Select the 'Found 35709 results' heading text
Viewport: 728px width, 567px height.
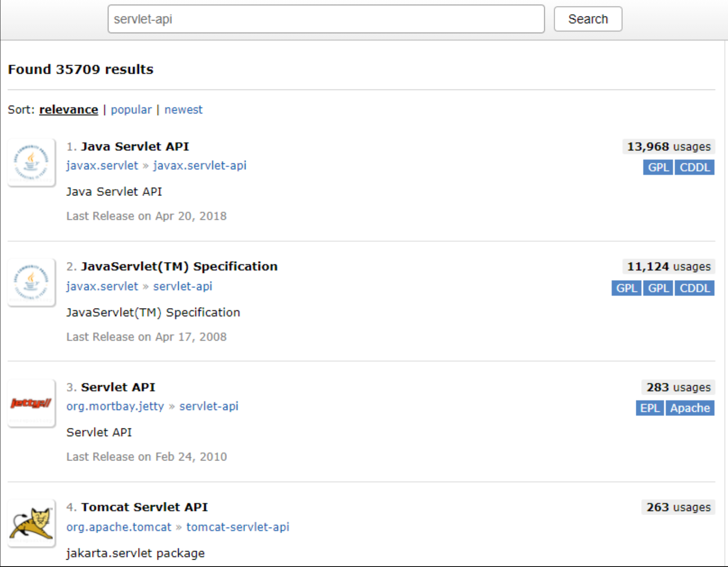pyautogui.click(x=81, y=69)
